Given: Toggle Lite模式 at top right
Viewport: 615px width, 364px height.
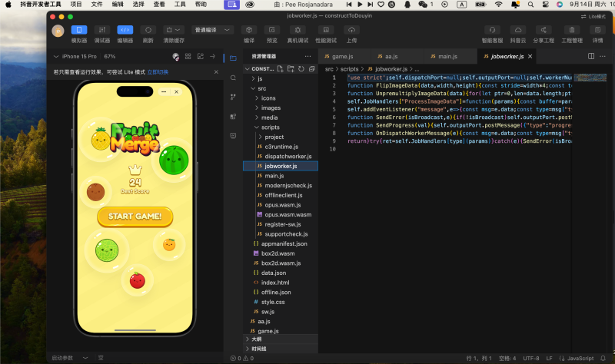Looking at the screenshot, I should (x=593, y=16).
